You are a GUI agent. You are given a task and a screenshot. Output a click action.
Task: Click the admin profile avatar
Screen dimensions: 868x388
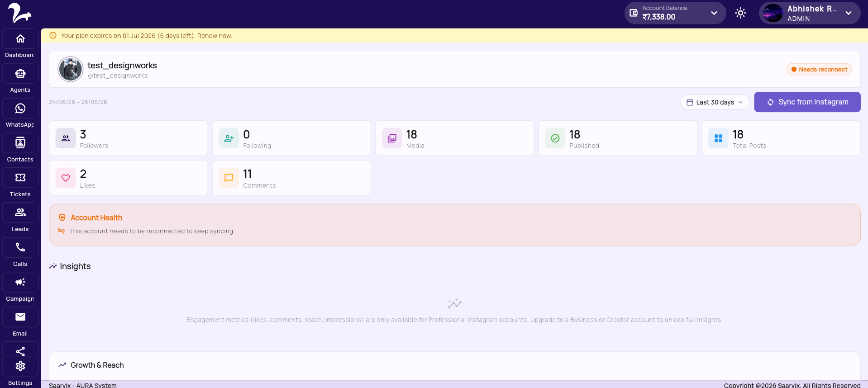pos(773,13)
